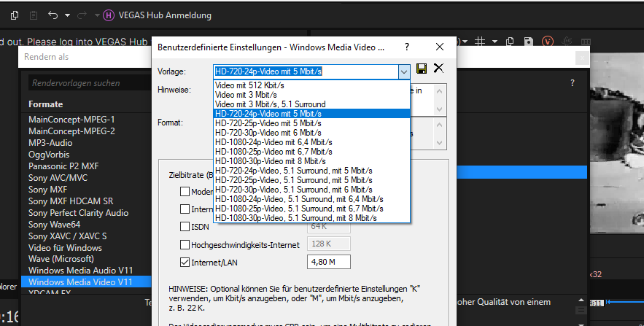Viewport: 644px width, 326px height.
Task: Enable the Modem bitrate checkbox
Action: point(185,191)
